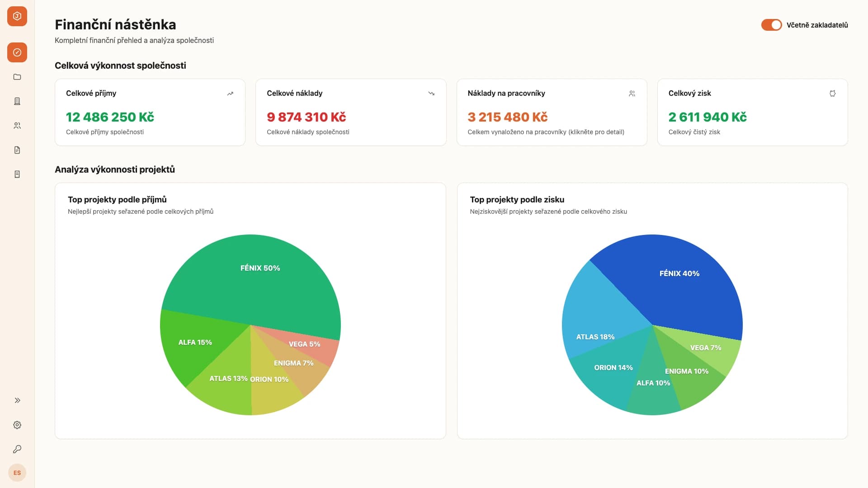Open settings gear icon in sidebar
The image size is (868, 488).
[17, 425]
